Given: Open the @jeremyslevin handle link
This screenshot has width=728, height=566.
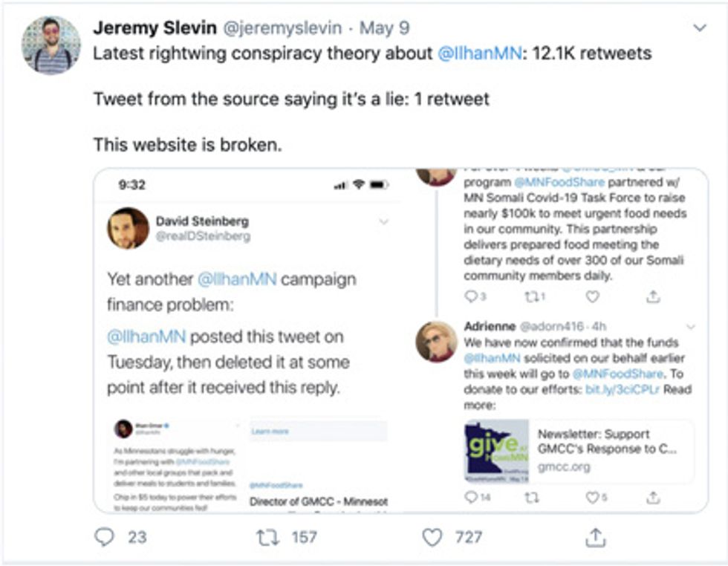Looking at the screenshot, I should pyautogui.click(x=284, y=28).
